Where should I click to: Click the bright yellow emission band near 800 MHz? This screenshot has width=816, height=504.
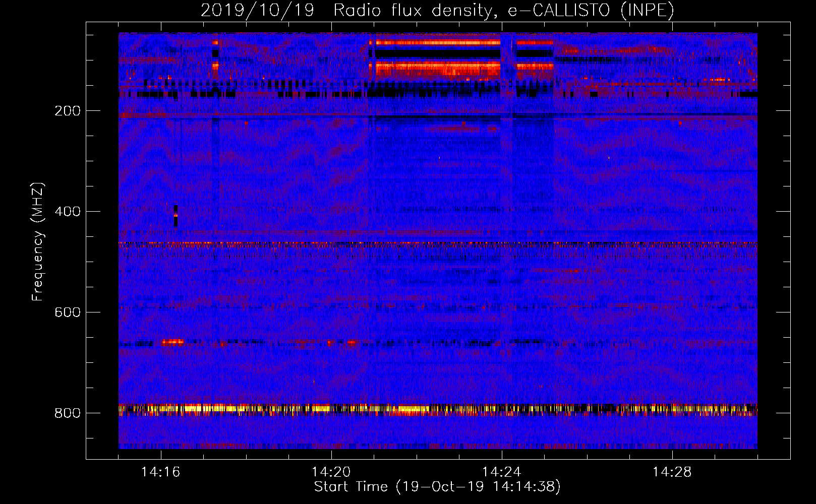point(438,409)
